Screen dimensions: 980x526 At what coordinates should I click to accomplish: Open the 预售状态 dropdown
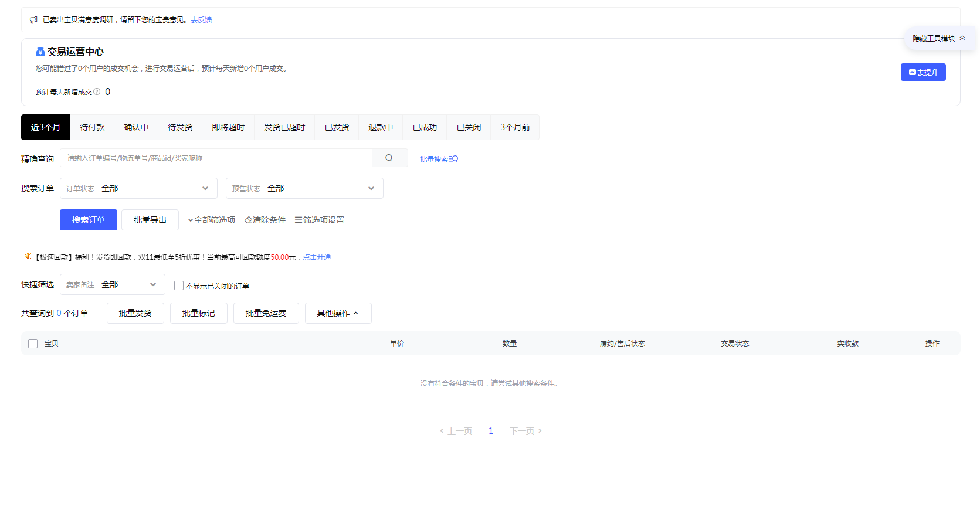coord(304,188)
